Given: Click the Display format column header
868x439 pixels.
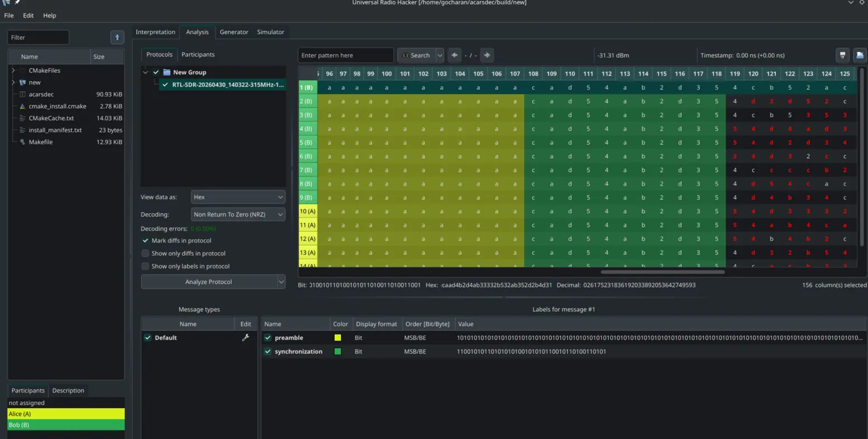Looking at the screenshot, I should tap(376, 324).
